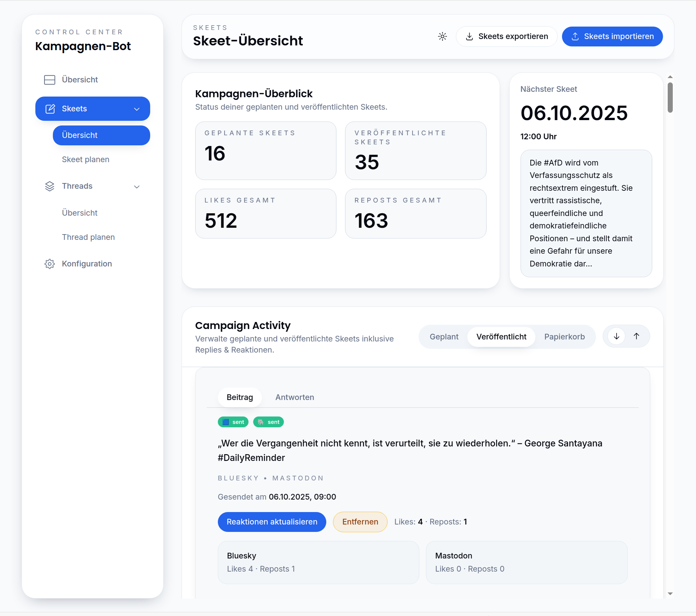Image resolution: width=696 pixels, height=616 pixels.
Task: Click the page scrollbar down arrow
Action: [x=670, y=593]
